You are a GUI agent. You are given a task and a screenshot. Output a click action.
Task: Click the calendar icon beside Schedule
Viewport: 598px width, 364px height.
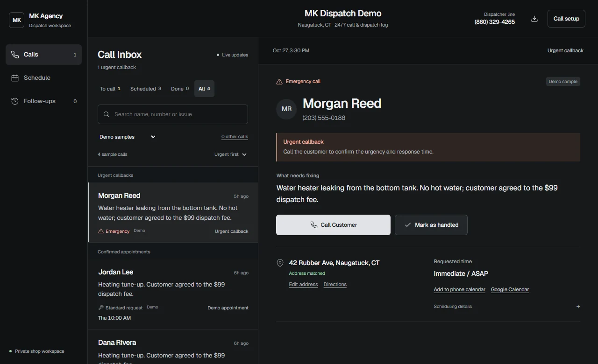pos(15,78)
